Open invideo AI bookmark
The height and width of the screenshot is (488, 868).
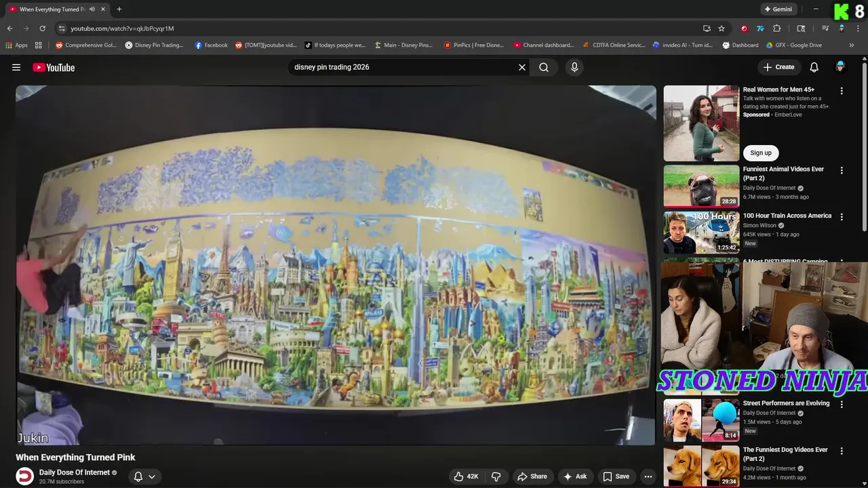[683, 45]
